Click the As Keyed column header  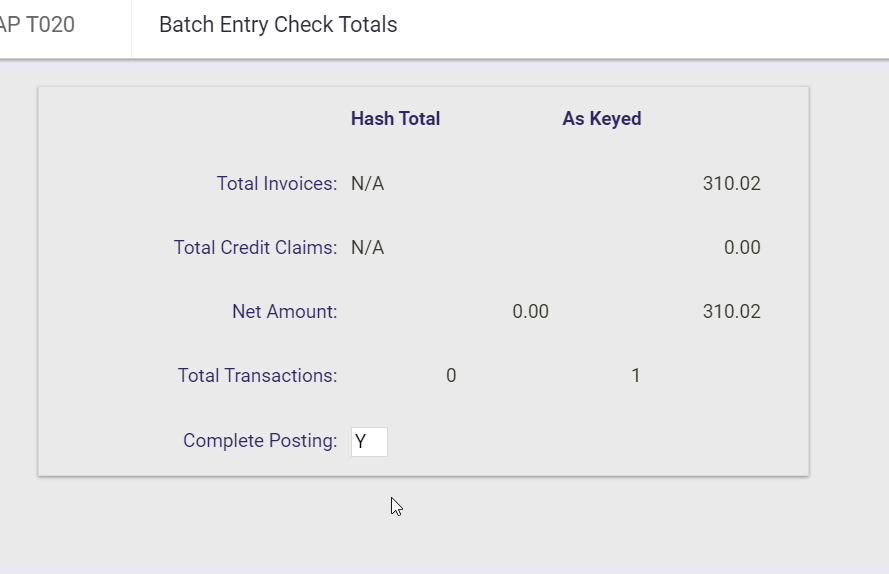click(x=602, y=119)
